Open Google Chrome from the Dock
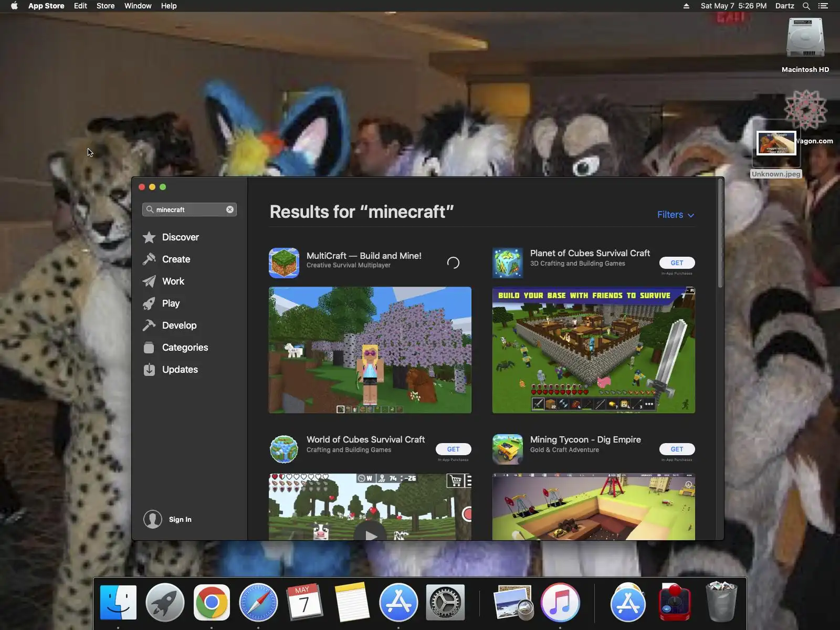This screenshot has height=630, width=840. (x=212, y=602)
